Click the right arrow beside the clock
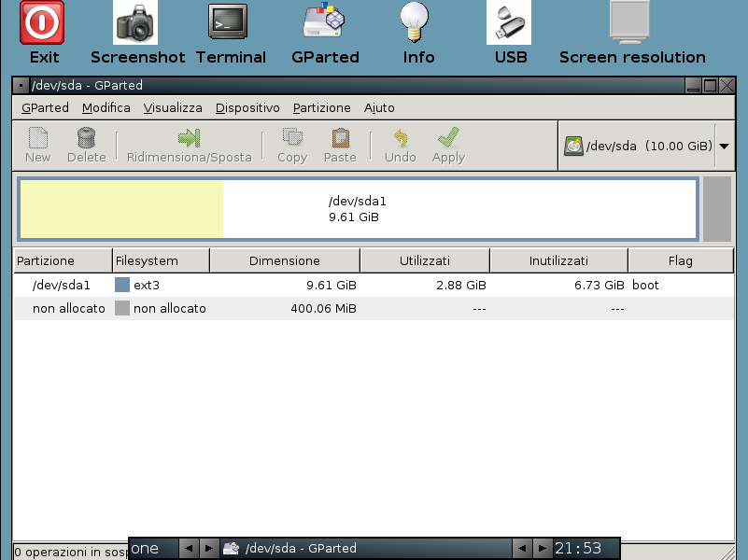 (x=543, y=549)
